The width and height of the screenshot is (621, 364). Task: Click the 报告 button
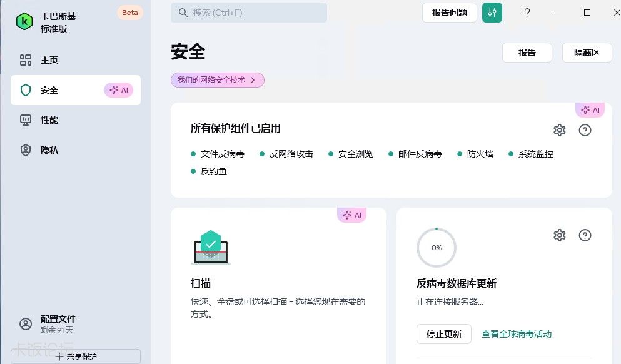click(527, 53)
